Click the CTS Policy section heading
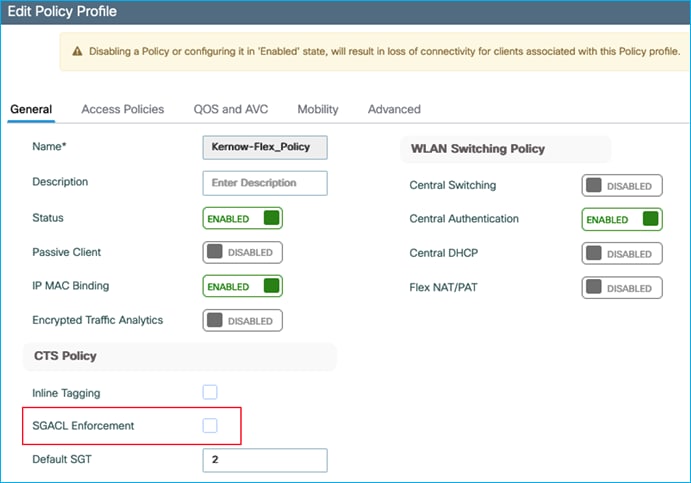 pyautogui.click(x=65, y=356)
